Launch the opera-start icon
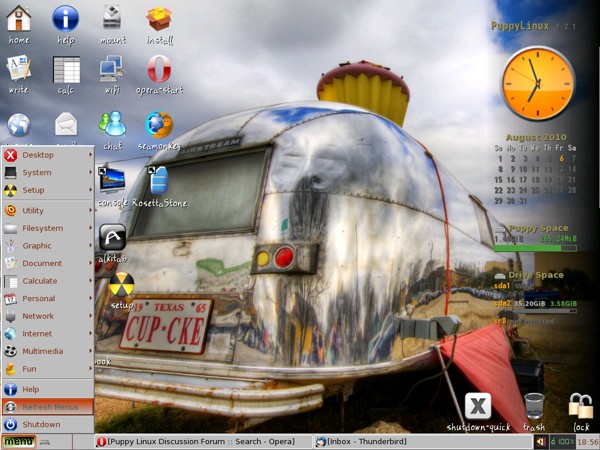This screenshot has height=450, width=600. (x=159, y=68)
